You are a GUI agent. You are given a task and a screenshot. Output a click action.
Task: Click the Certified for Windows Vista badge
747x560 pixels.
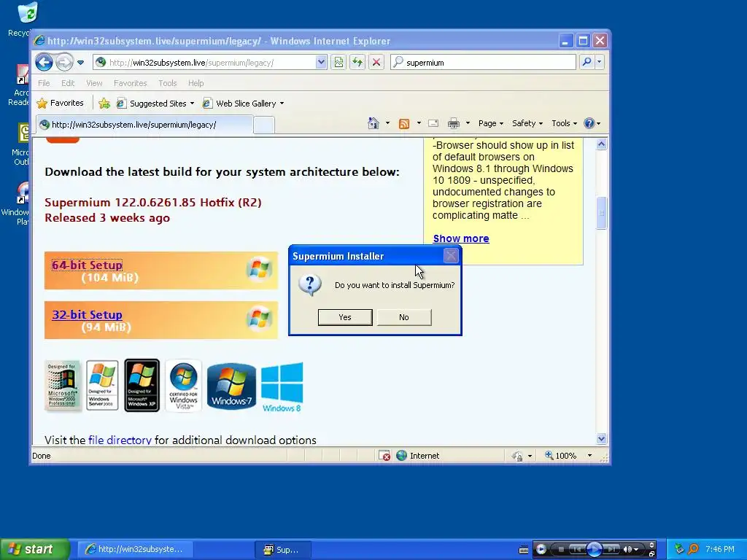(x=183, y=386)
